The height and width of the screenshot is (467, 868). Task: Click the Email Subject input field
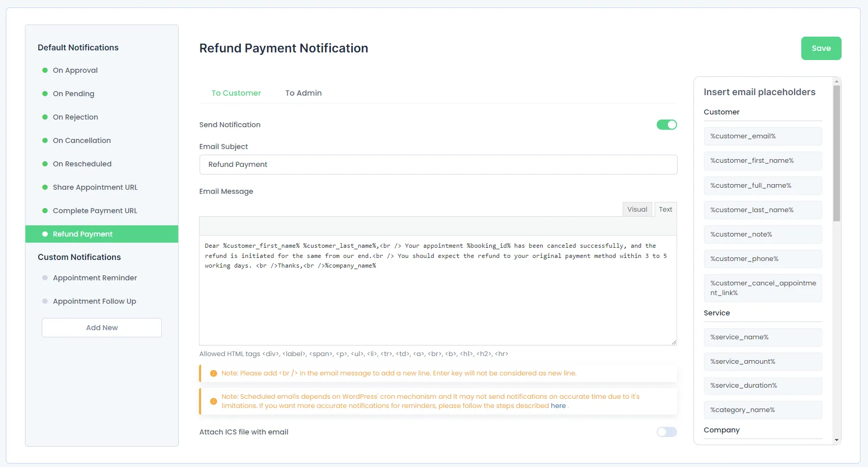tap(438, 164)
